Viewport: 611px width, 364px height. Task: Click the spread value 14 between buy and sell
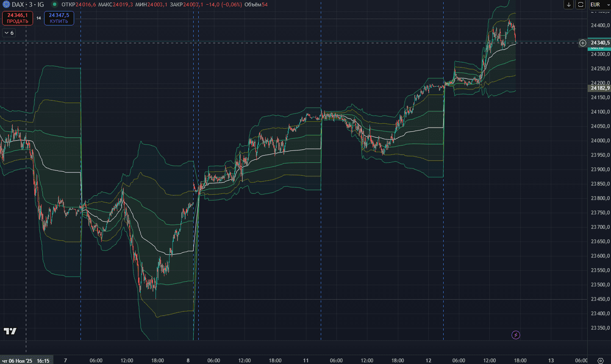pyautogui.click(x=39, y=18)
